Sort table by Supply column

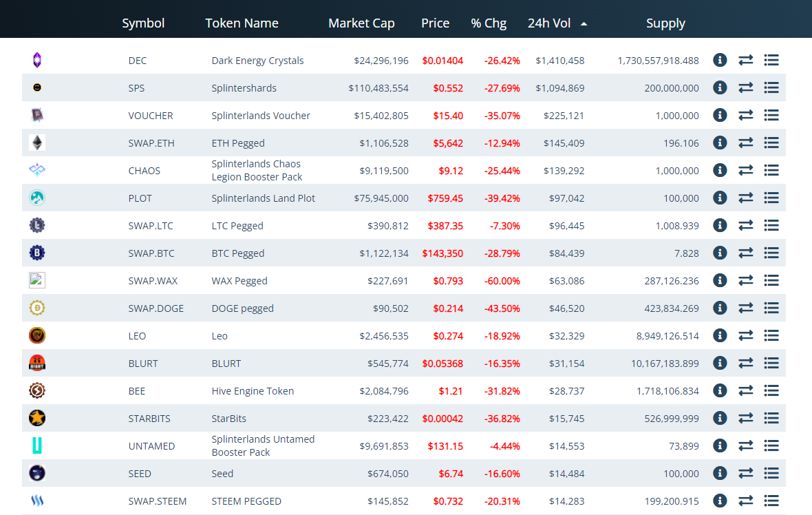coord(665,23)
